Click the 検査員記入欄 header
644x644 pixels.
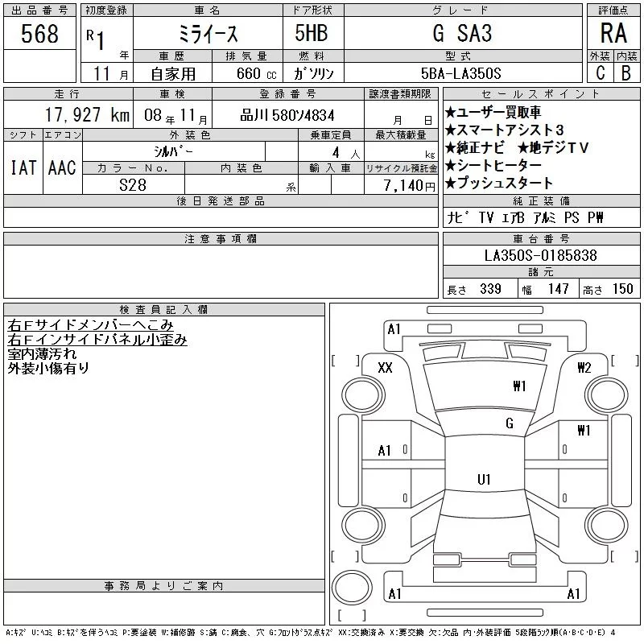pos(164,309)
